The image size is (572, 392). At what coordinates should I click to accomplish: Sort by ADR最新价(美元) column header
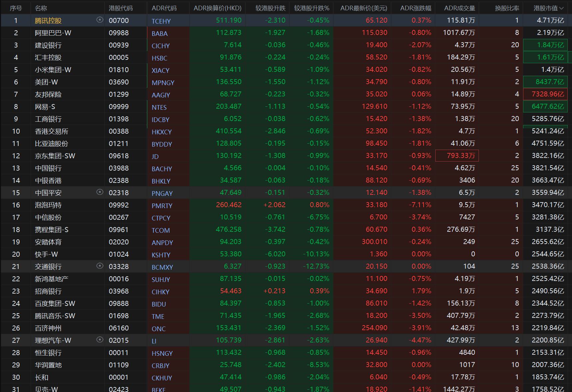pos(364,8)
